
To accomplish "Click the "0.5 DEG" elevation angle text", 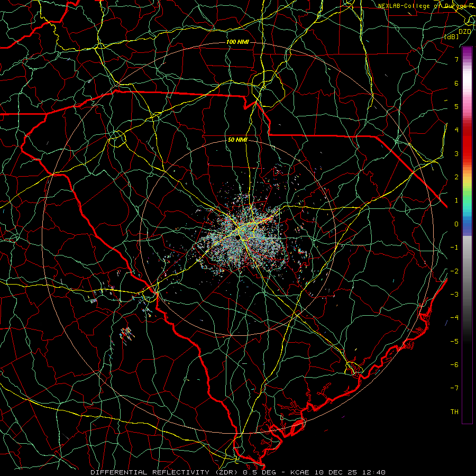I will click(x=261, y=472).
